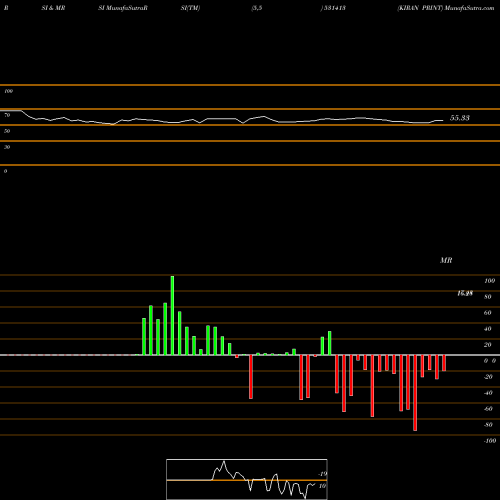The height and width of the screenshot is (500, 500).
Task: Open the mini overview chart thumbnail
Action: 247,479
